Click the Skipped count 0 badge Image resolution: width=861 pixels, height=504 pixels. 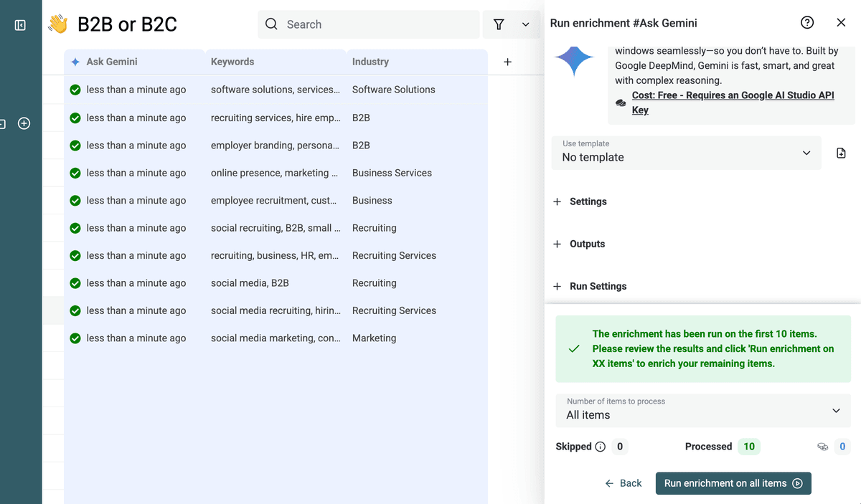click(x=620, y=447)
